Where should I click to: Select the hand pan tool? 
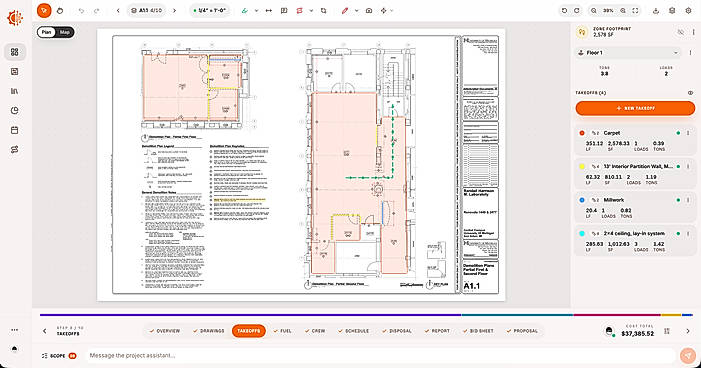pos(60,10)
